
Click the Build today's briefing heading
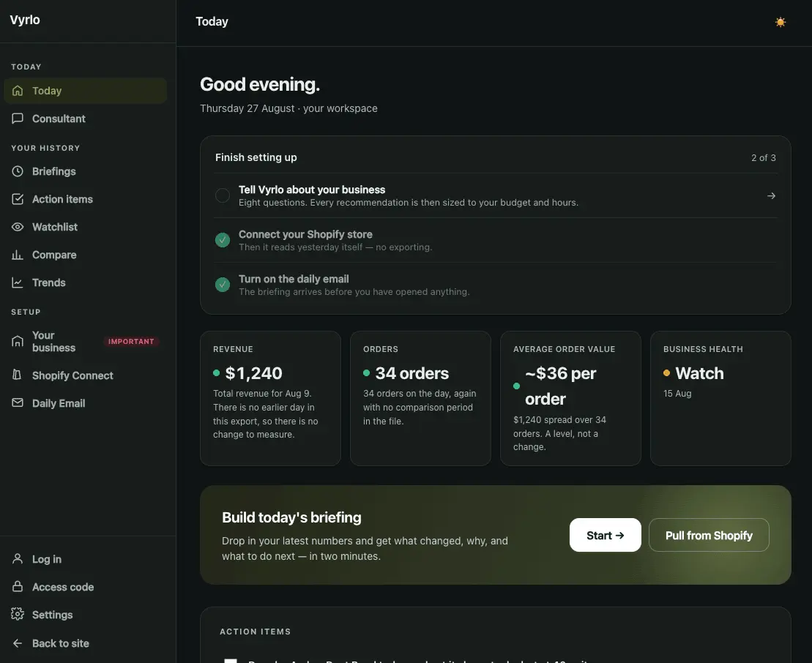coord(291,517)
